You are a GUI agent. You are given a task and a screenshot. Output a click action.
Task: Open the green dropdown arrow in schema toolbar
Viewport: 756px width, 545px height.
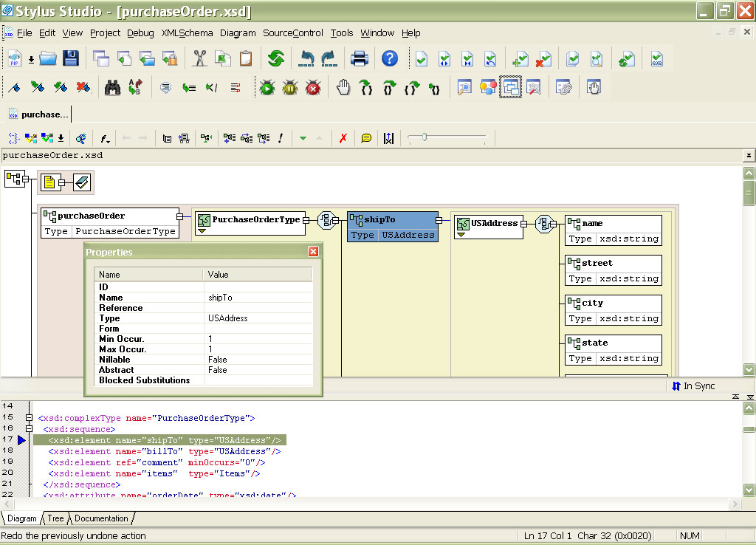click(x=303, y=138)
